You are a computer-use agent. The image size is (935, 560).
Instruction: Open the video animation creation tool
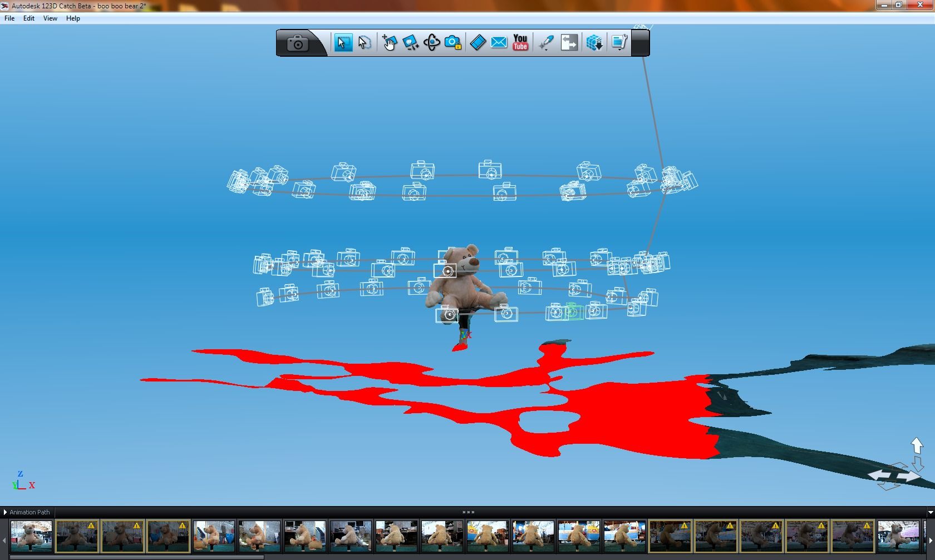tap(478, 42)
